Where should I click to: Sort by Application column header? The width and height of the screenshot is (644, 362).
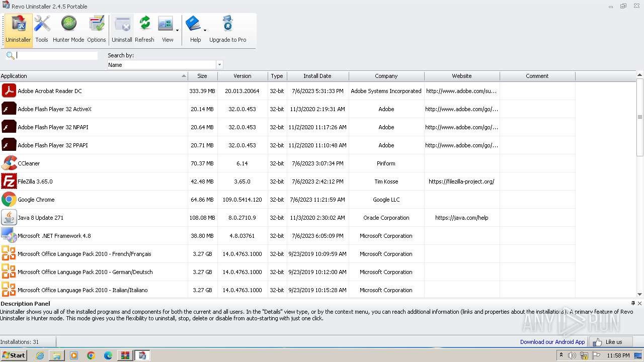click(94, 76)
